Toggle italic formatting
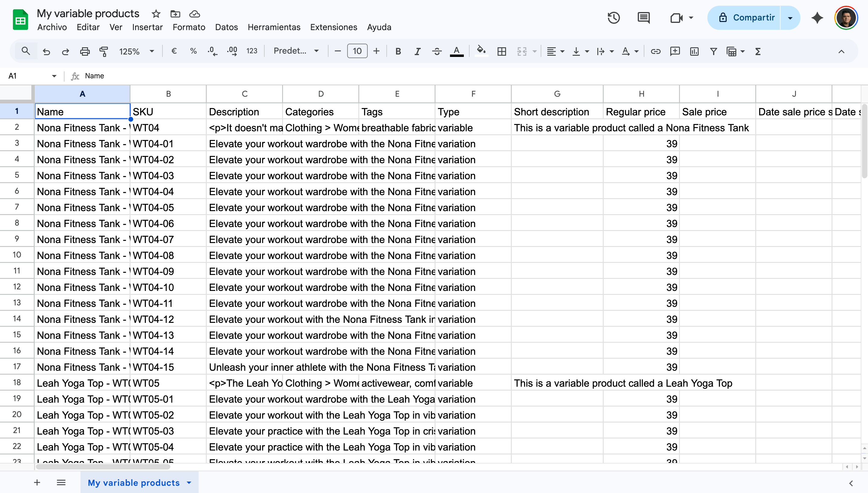The image size is (868, 493). (417, 51)
